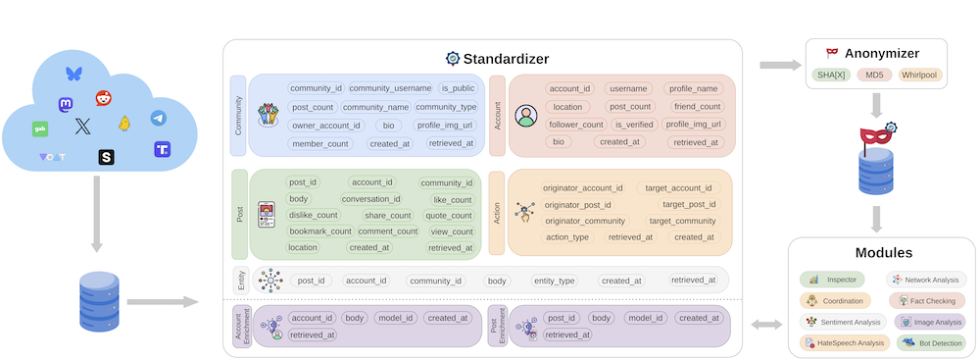980x359 pixels.
Task: Click the target_community field
Action: tap(682, 221)
